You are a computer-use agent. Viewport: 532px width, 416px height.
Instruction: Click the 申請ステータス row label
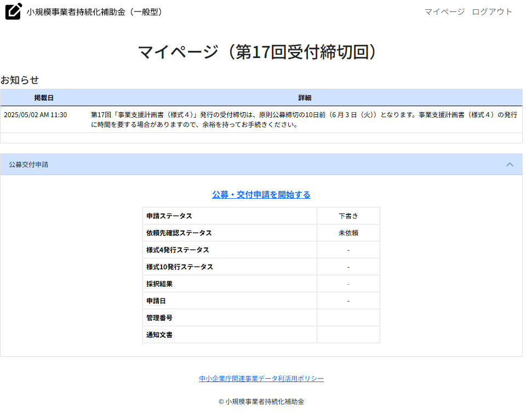(169, 216)
